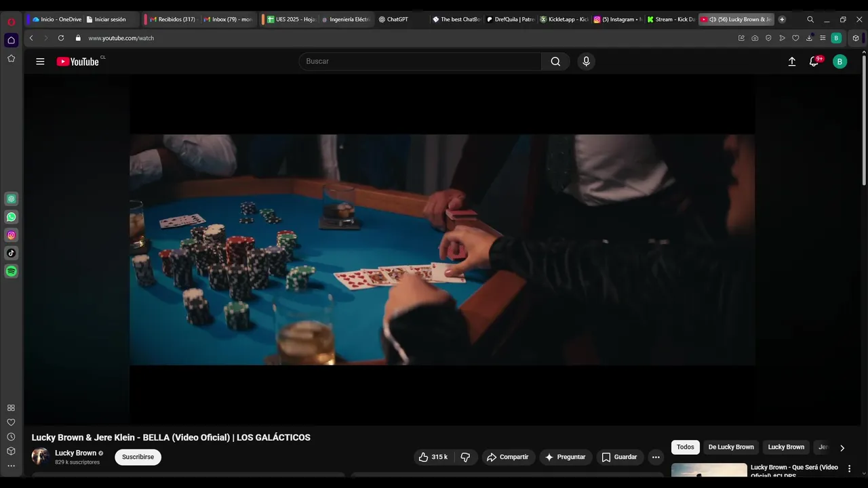This screenshot has height=488, width=868.
Task: Click the padlock site info icon
Action: 78,38
